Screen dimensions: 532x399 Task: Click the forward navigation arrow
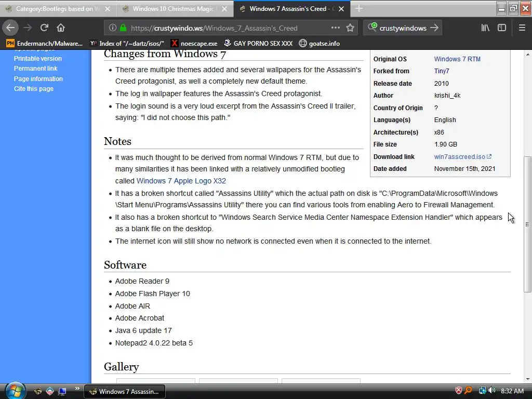coord(28,28)
